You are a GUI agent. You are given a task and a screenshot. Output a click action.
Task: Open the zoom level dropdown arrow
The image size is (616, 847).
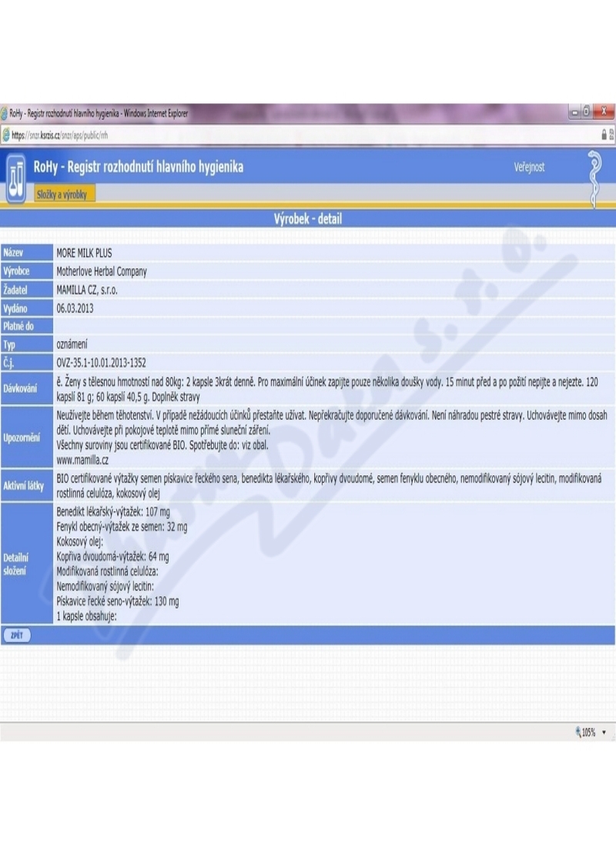click(x=604, y=732)
